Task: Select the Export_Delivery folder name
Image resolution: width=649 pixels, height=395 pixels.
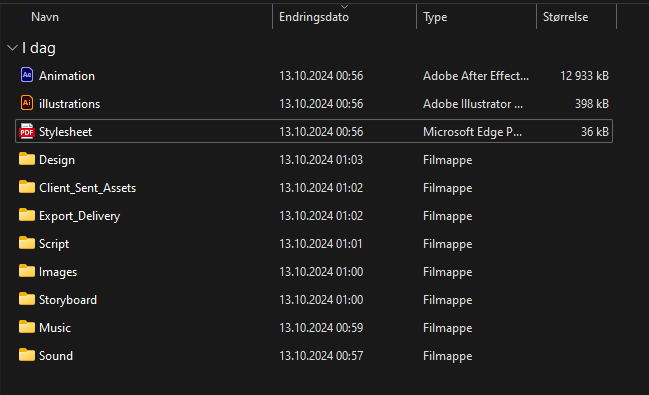Action: click(x=79, y=216)
